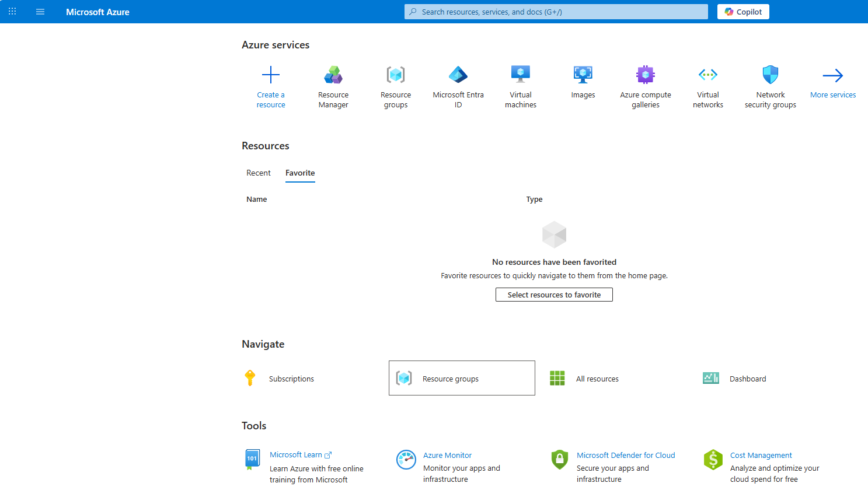The height and width of the screenshot is (504, 868).
Task: Open the Virtual machines service
Action: 520,75
